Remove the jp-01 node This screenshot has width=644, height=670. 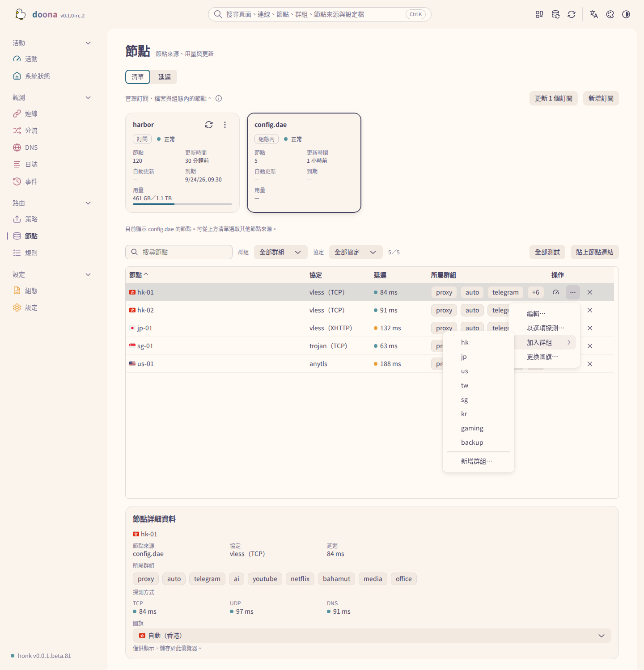590,328
